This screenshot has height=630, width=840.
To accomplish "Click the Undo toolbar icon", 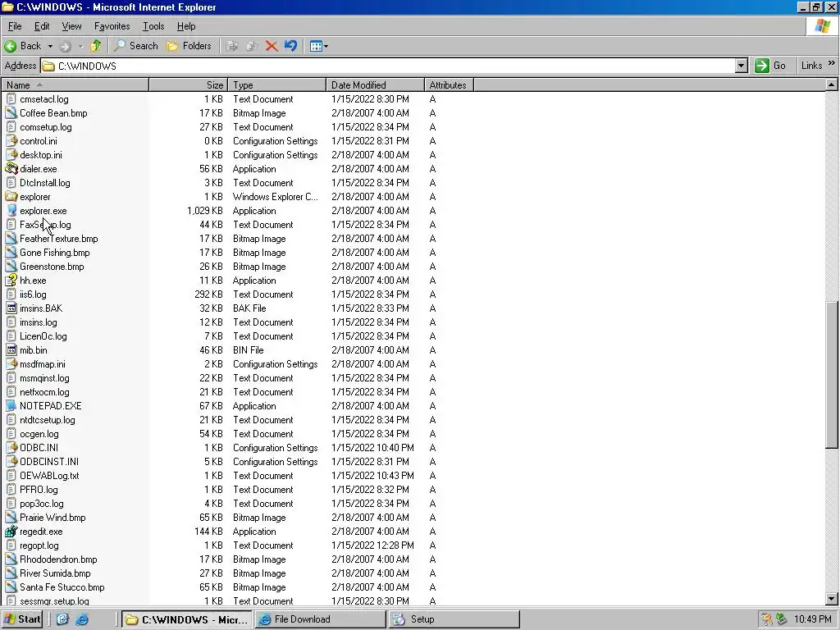I will (x=291, y=46).
